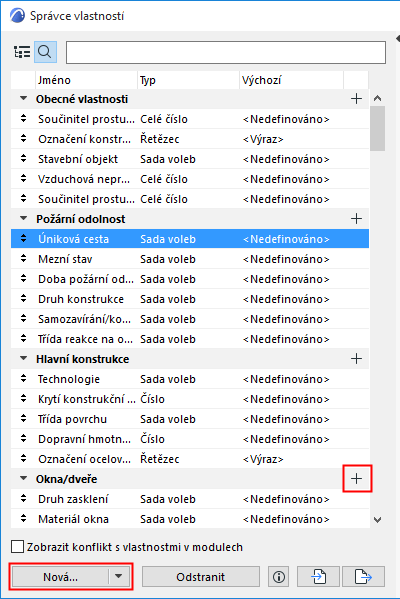This screenshot has width=400, height=599.
Task: Collapse the Obecné vlastnosti group
Action: tap(24, 99)
